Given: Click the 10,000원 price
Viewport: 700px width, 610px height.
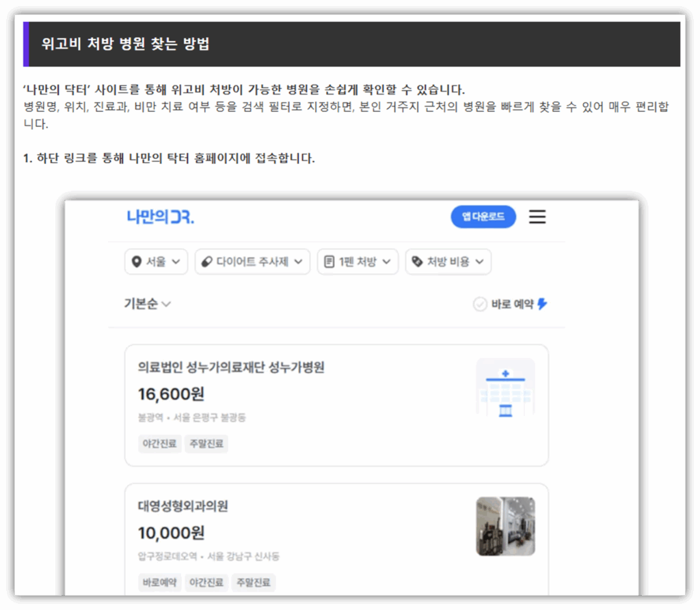Looking at the screenshot, I should point(171,533).
